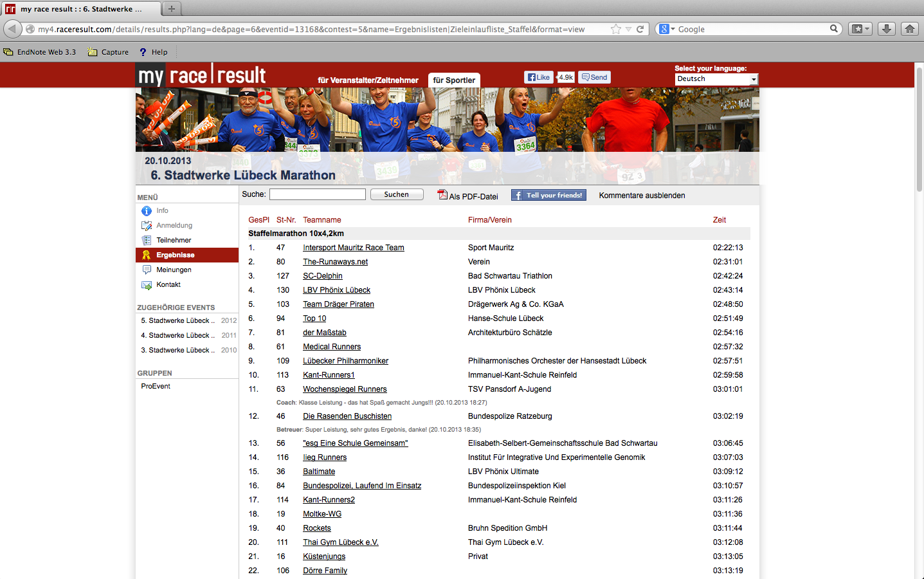The image size is (924, 579).
Task: Click the browser address bar URL
Action: point(311,29)
